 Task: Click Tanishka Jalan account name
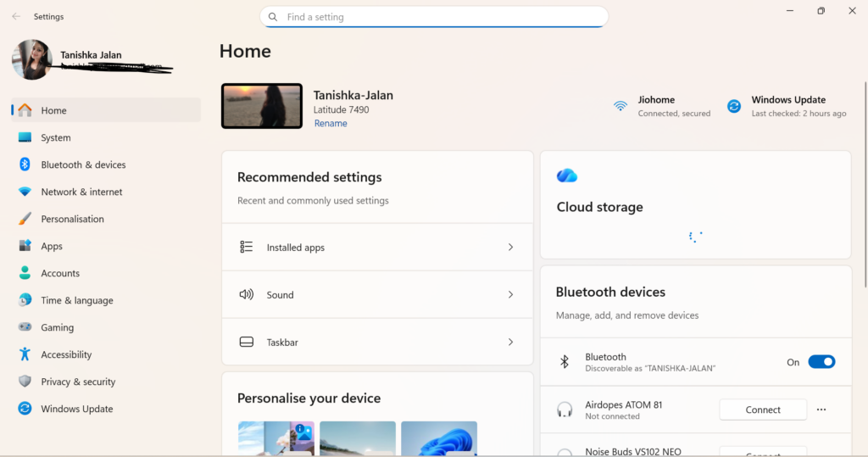click(91, 55)
